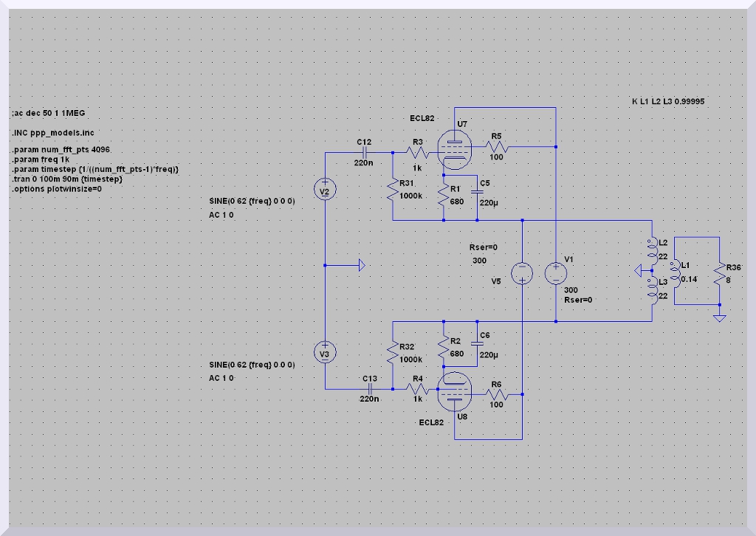The image size is (756, 536).
Task: Click the L2 primary inductor winding
Action: click(653, 250)
